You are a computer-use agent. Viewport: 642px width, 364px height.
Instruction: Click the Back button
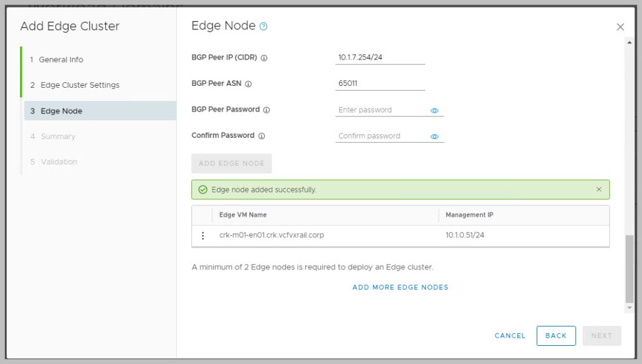click(555, 336)
